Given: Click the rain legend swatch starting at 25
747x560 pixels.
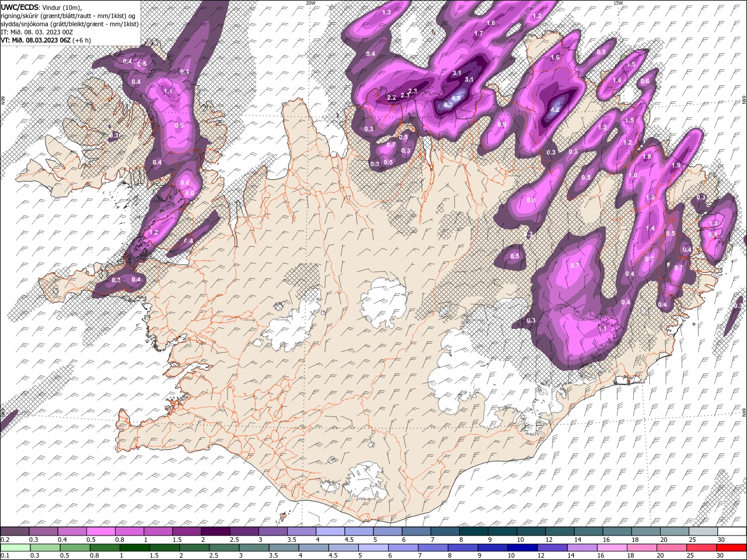Looking at the screenshot, I should 701,548.
